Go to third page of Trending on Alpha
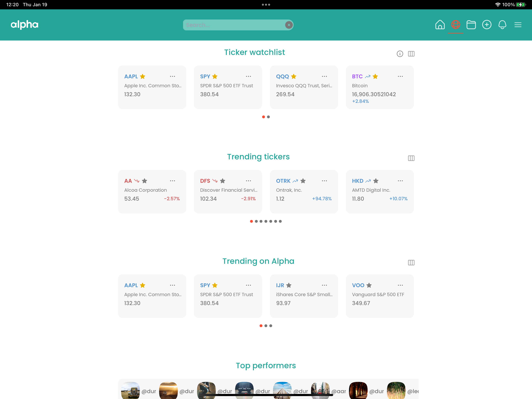 pyautogui.click(x=271, y=326)
